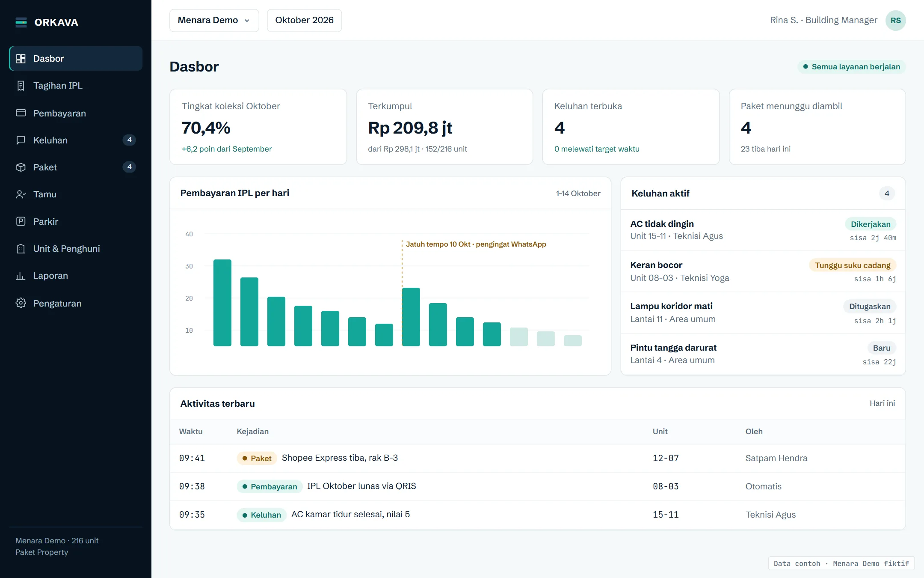
Task: Select the 09:41 Shopee Express activity row
Action: (537, 458)
